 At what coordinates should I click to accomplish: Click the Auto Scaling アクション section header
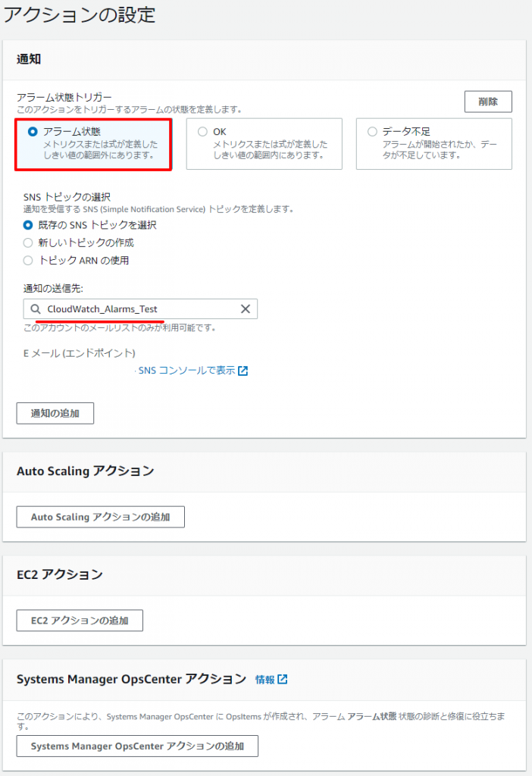pyautogui.click(x=86, y=471)
